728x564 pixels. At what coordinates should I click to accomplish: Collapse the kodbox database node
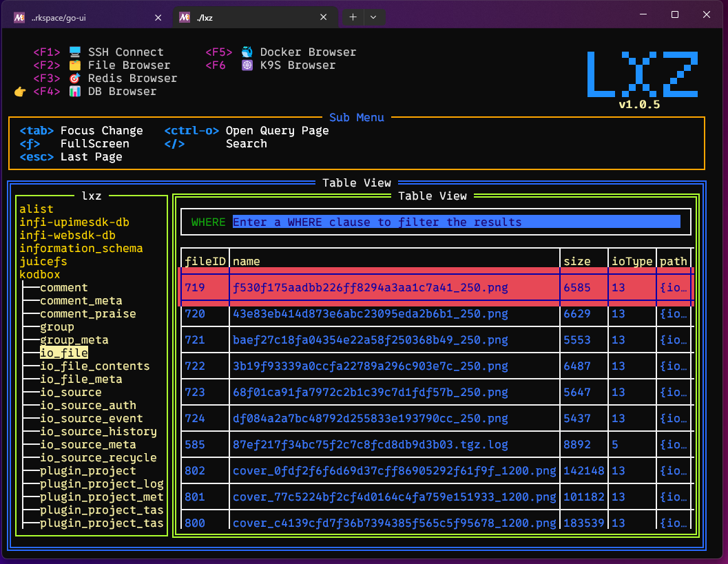[40, 274]
